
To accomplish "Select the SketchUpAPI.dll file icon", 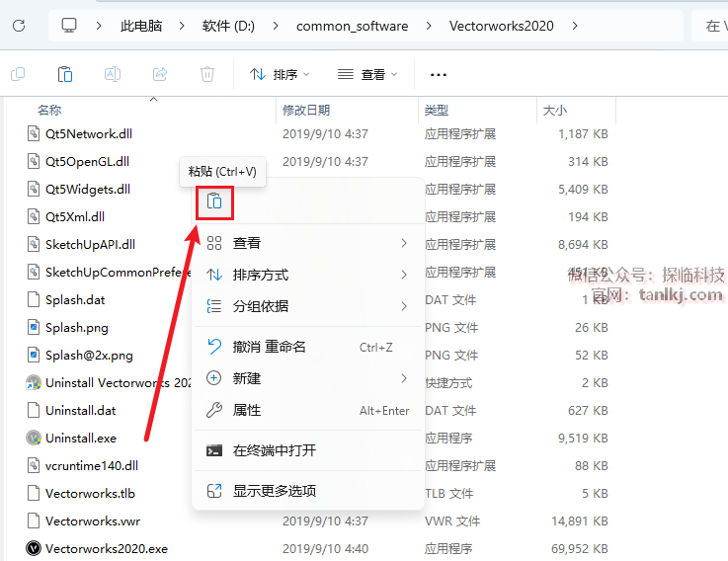I will pyautogui.click(x=33, y=244).
